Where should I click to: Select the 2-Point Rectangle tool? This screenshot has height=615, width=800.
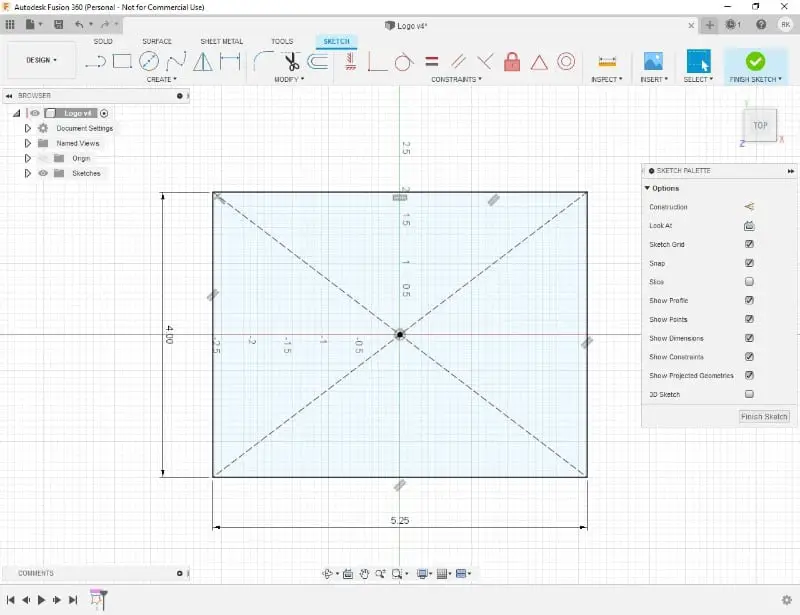coord(122,61)
